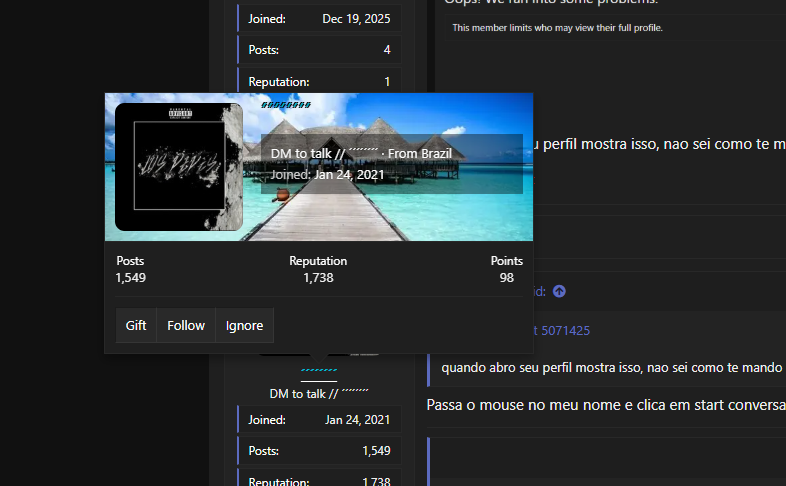786x486 pixels.
Task: Click the Points 98 value in the popup
Action: [506, 278]
